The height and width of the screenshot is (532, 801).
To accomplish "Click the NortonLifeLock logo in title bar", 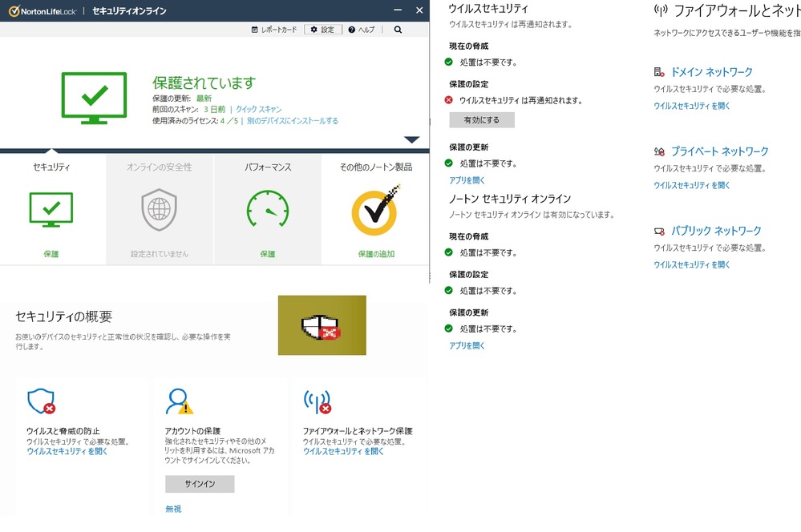I will [x=42, y=10].
